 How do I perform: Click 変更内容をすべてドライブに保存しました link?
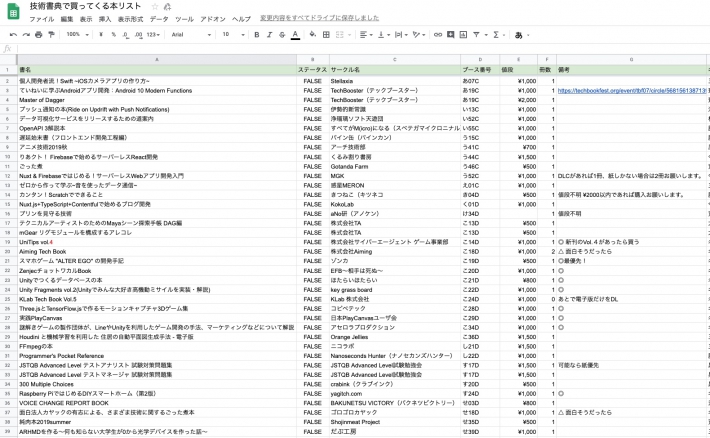(308, 19)
